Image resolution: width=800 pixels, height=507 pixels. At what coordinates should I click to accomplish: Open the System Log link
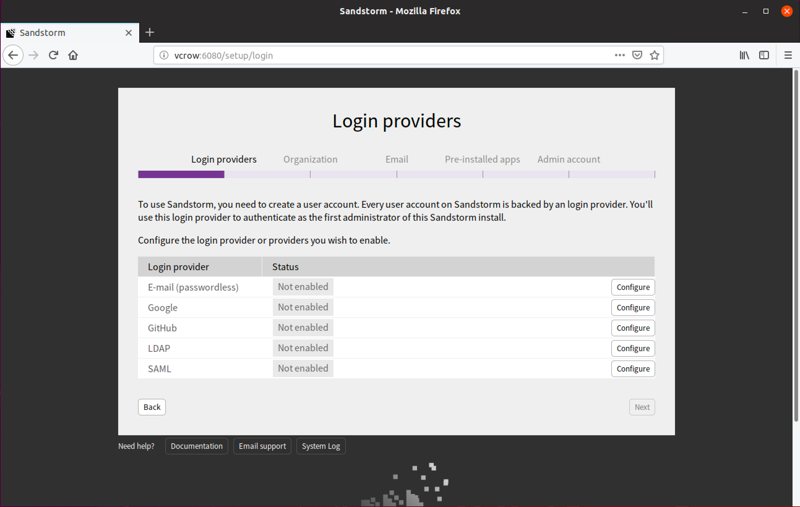click(x=320, y=446)
